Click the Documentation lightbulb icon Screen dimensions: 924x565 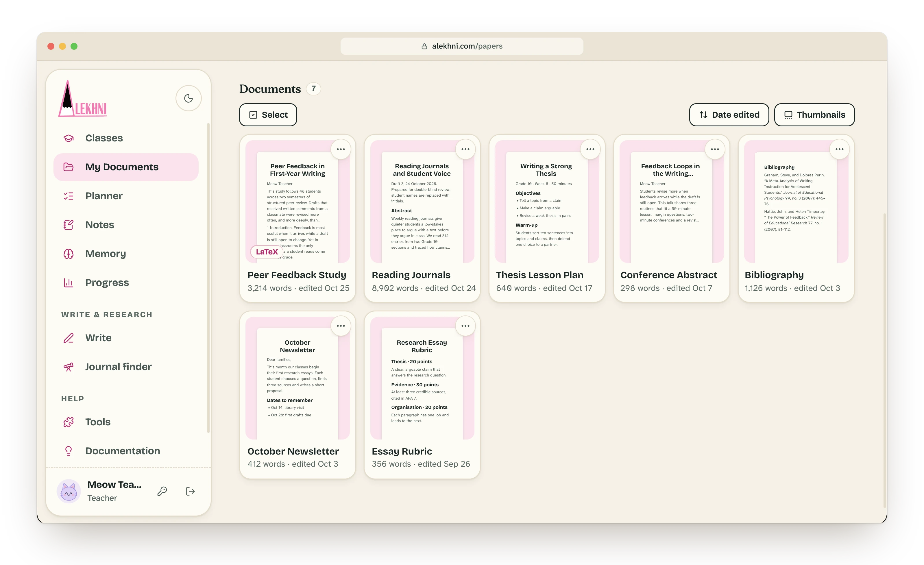tap(69, 451)
